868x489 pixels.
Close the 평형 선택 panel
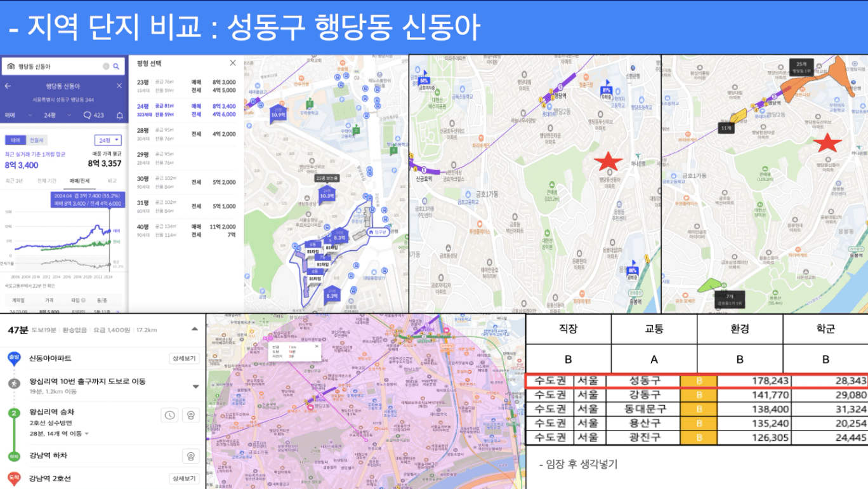click(x=233, y=63)
